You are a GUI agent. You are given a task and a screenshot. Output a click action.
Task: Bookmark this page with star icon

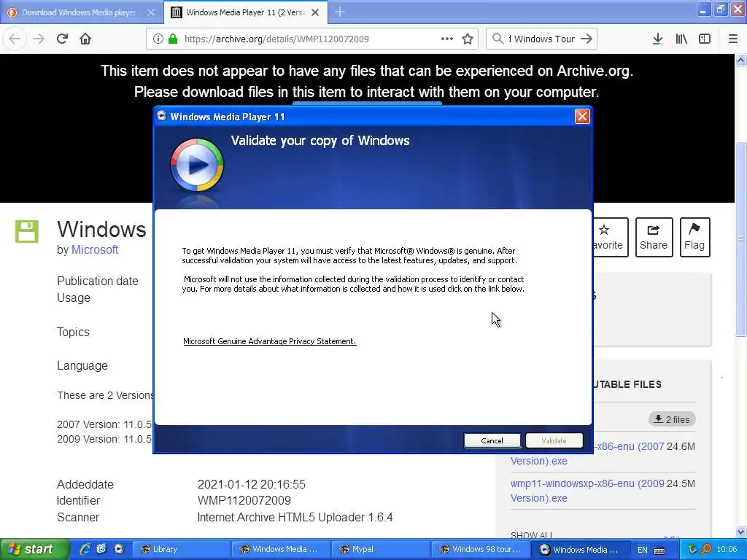coord(468,39)
